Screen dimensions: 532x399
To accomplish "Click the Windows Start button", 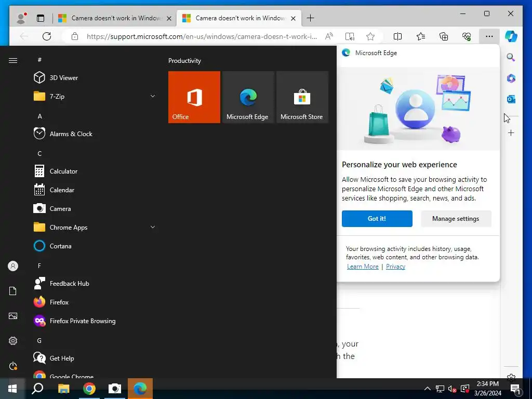I will coord(12,389).
